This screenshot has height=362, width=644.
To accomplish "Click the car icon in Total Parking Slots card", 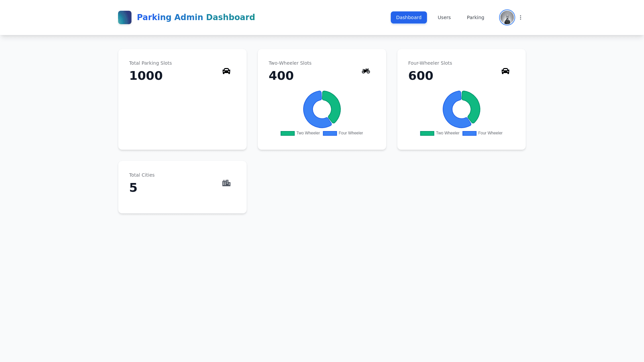I will [226, 71].
